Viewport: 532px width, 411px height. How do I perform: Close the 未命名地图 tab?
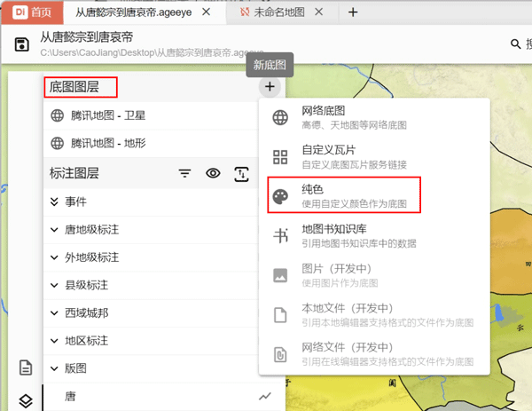pyautogui.click(x=318, y=12)
